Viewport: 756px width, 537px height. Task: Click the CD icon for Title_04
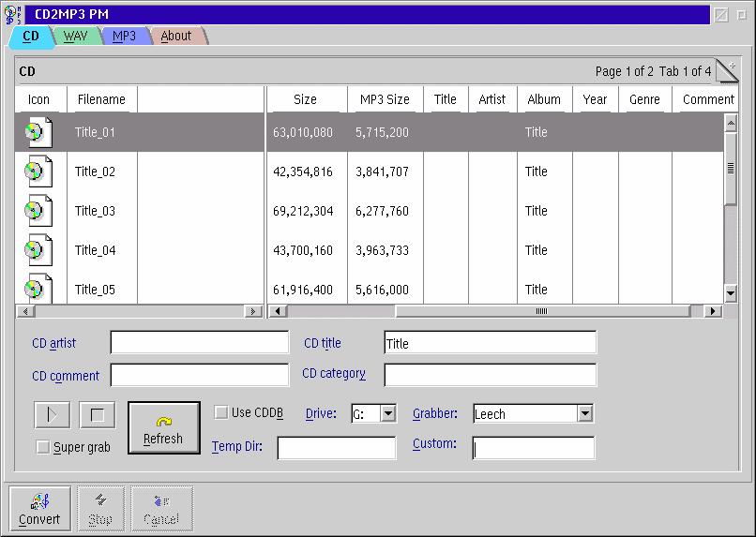coord(38,250)
